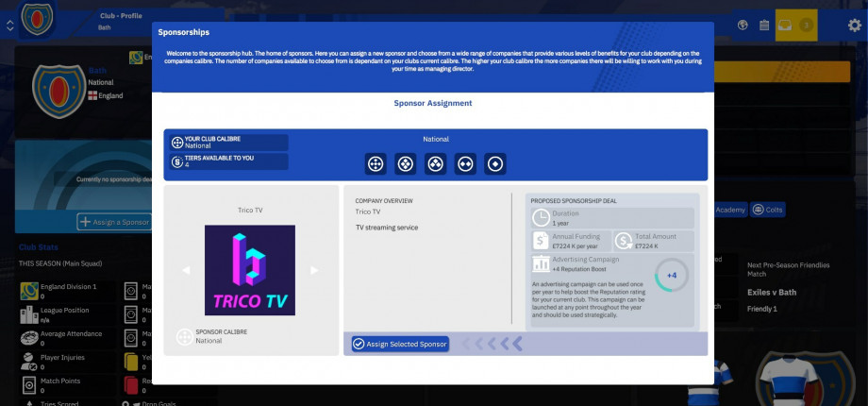
Task: Show the previous sponsor with left arrow
Action: coord(186,270)
